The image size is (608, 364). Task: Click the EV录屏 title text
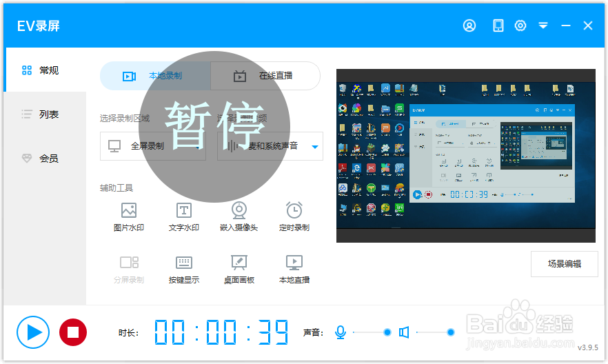(39, 26)
